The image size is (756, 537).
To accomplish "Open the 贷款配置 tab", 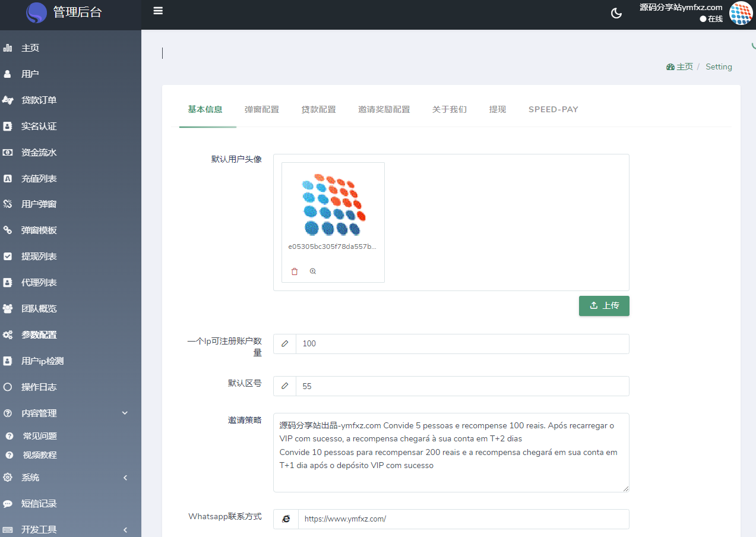I will (318, 109).
